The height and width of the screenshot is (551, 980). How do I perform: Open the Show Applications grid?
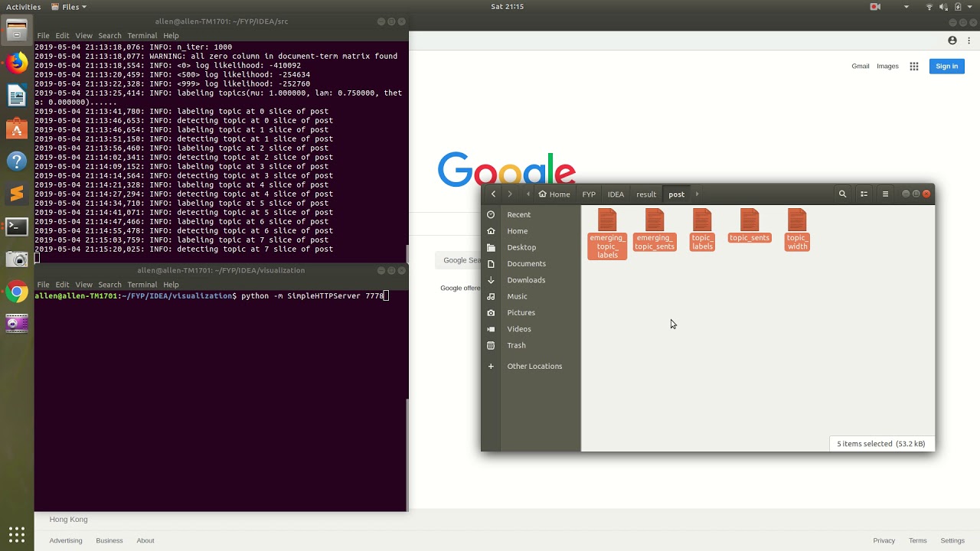tap(17, 534)
